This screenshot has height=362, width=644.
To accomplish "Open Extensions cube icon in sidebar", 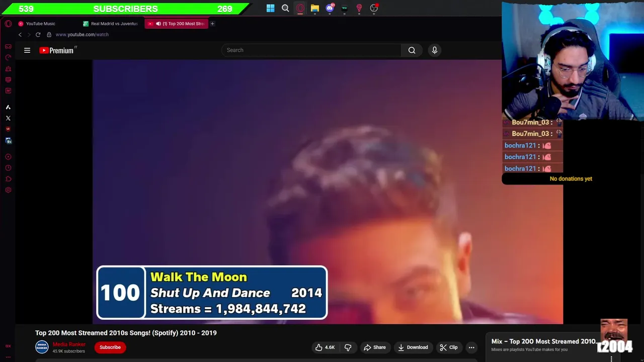I will coord(8,179).
